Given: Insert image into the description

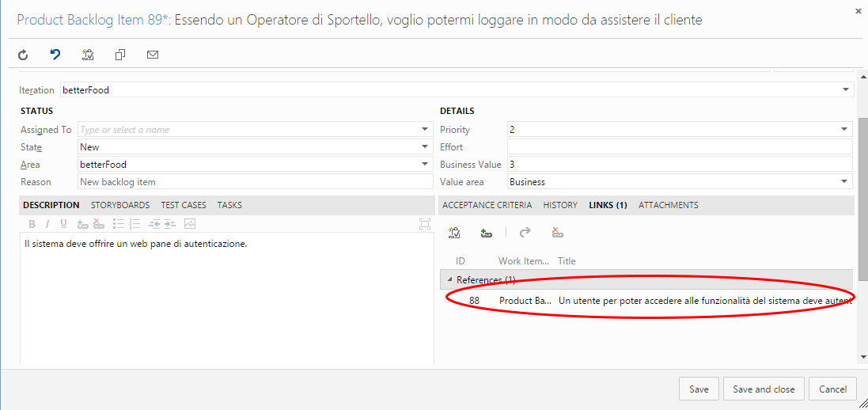Looking at the screenshot, I should point(190,224).
